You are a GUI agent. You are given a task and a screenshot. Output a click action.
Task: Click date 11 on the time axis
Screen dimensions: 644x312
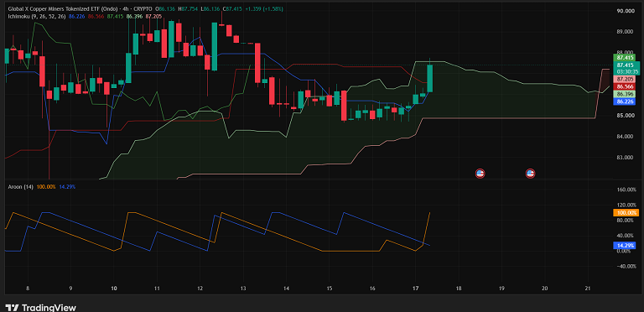pyautogui.click(x=157, y=288)
